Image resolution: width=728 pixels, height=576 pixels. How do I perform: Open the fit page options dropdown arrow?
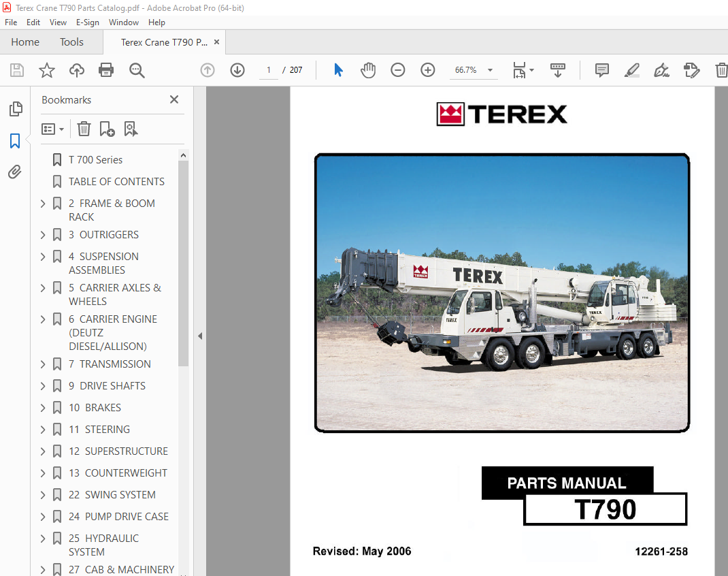(531, 70)
